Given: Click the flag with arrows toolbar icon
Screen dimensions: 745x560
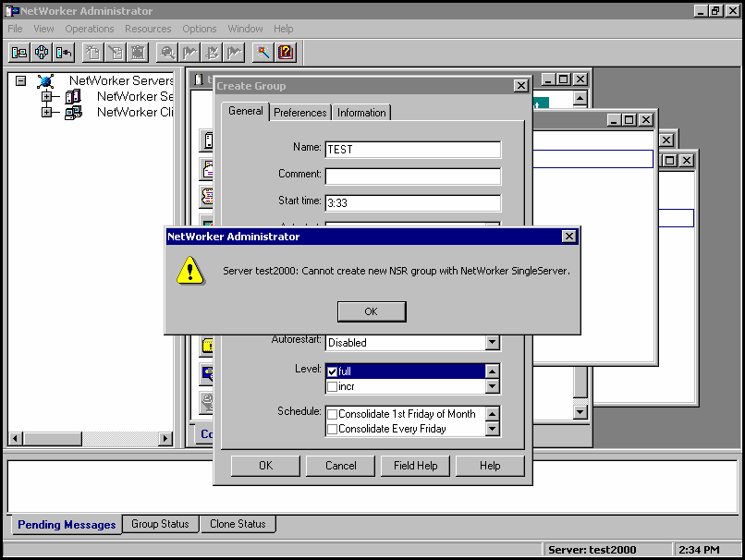Looking at the screenshot, I should (x=212, y=53).
